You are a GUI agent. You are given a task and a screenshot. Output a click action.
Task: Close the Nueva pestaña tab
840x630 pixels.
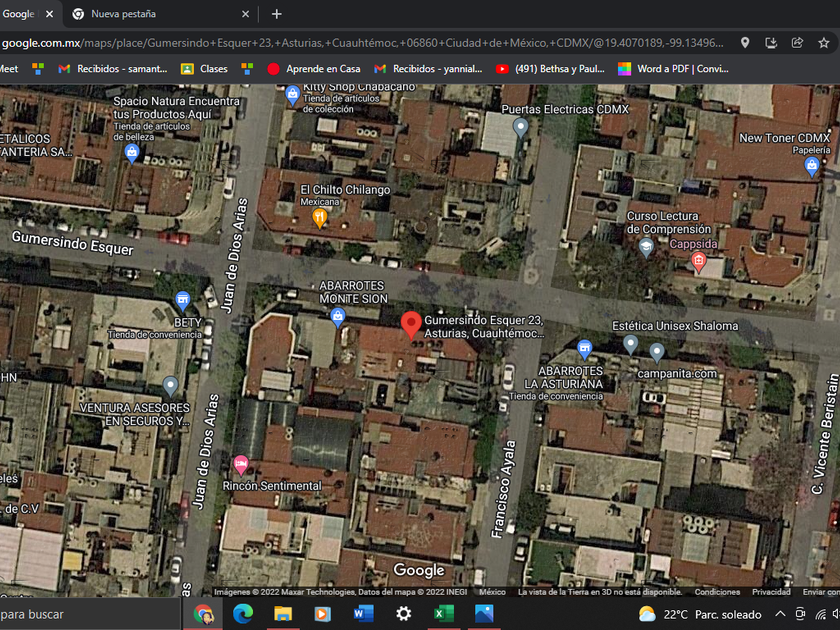(x=245, y=14)
